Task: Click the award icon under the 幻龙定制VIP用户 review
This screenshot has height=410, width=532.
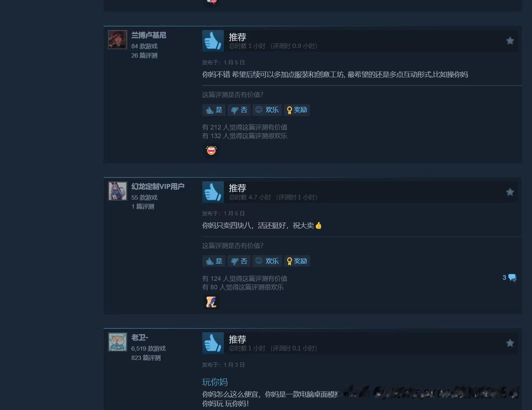Action: pos(211,302)
